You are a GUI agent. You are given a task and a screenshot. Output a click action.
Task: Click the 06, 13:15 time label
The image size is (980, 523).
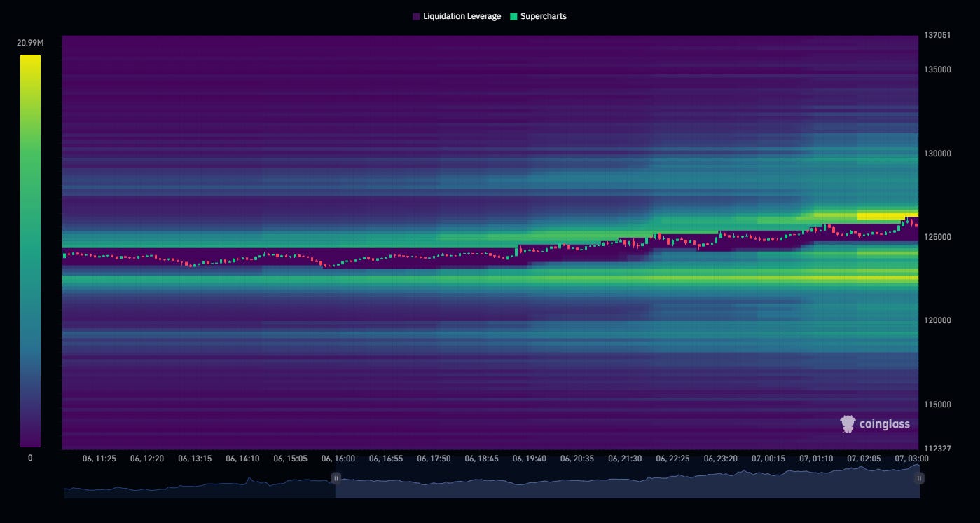tap(194, 459)
